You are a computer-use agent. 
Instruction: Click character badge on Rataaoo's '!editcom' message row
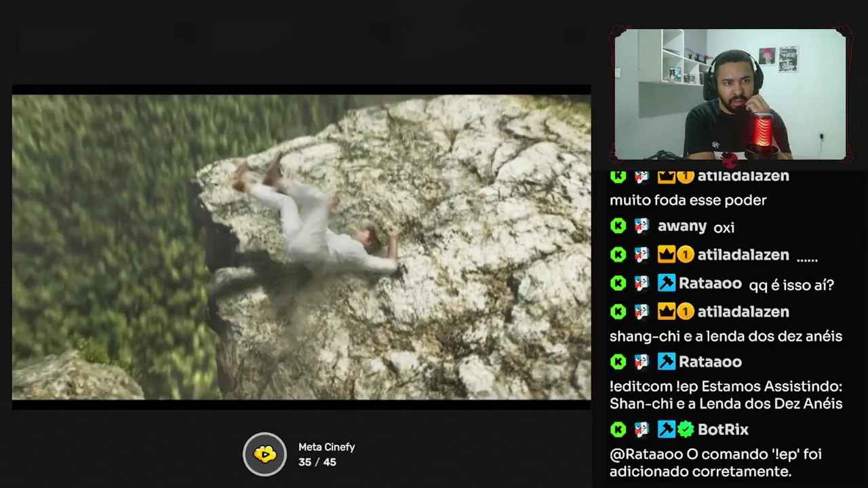[x=642, y=362]
